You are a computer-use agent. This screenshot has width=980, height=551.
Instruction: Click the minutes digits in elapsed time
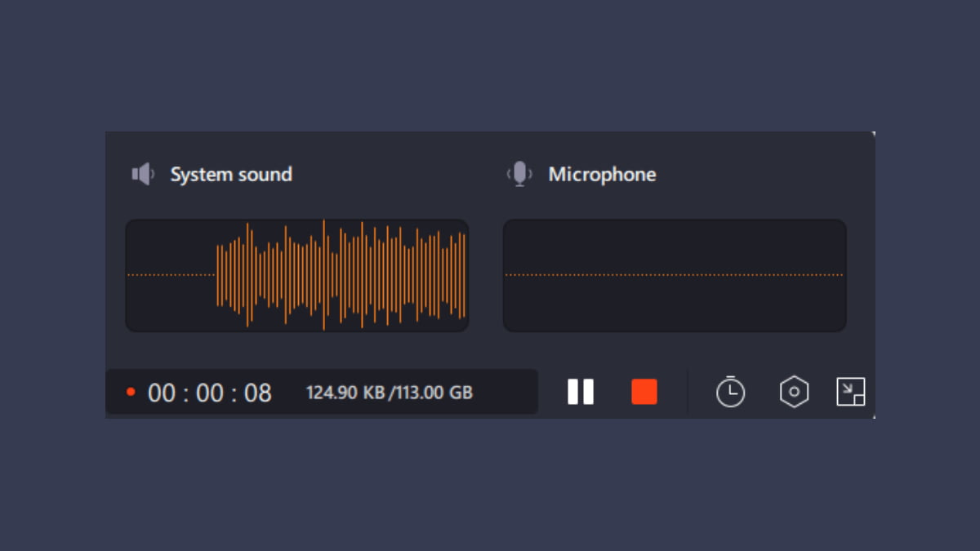tap(210, 393)
